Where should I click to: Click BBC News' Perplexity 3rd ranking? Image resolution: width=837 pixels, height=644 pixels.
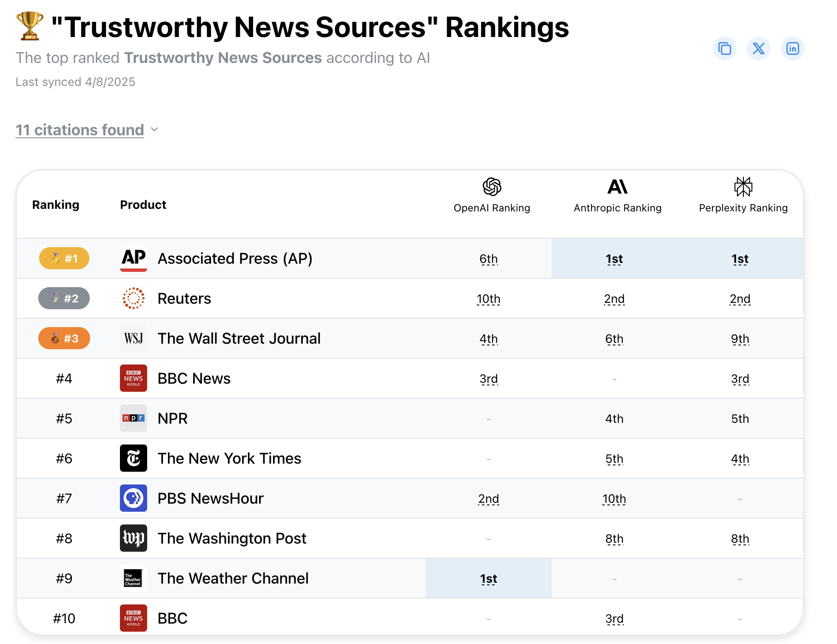click(740, 379)
